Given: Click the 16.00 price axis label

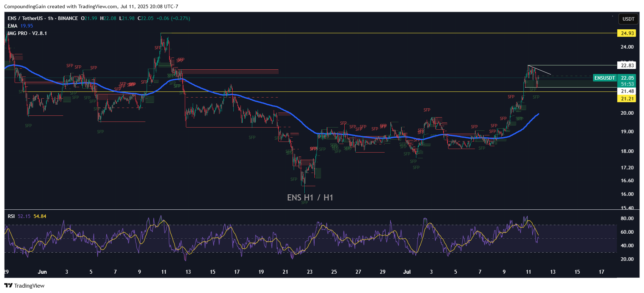Looking at the screenshot, I should coord(627,194).
